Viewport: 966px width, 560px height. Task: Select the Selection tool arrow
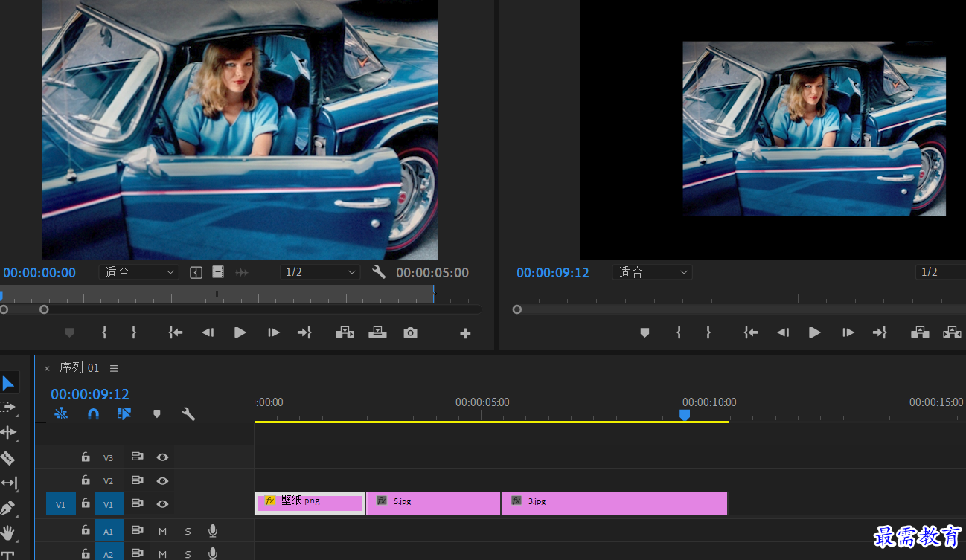[x=7, y=384]
